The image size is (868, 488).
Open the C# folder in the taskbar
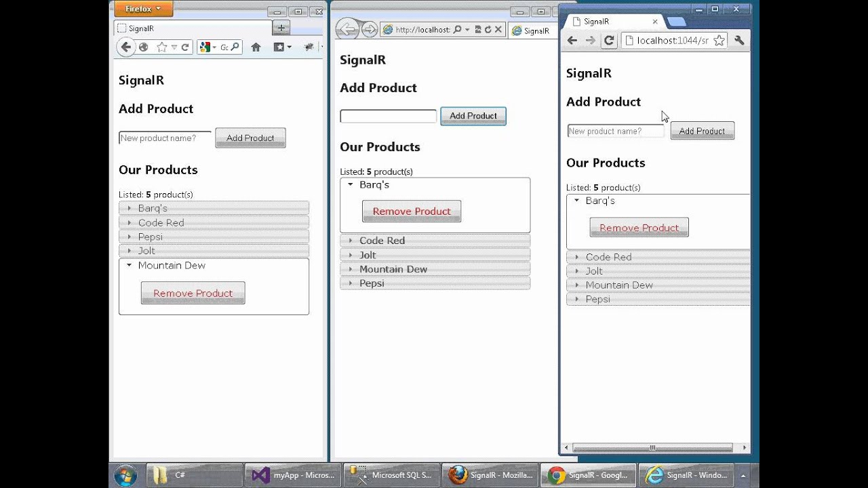point(195,475)
